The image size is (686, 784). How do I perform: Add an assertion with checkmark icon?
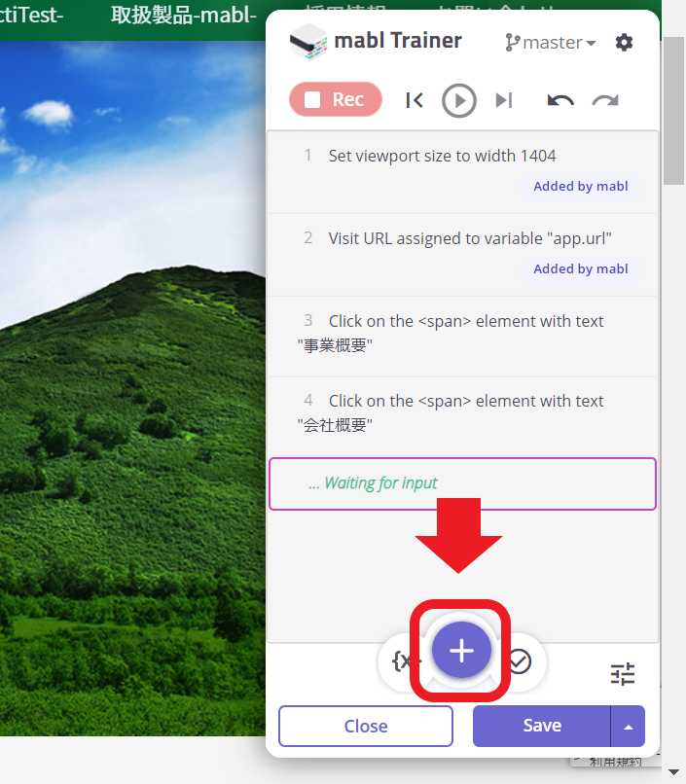click(x=520, y=661)
